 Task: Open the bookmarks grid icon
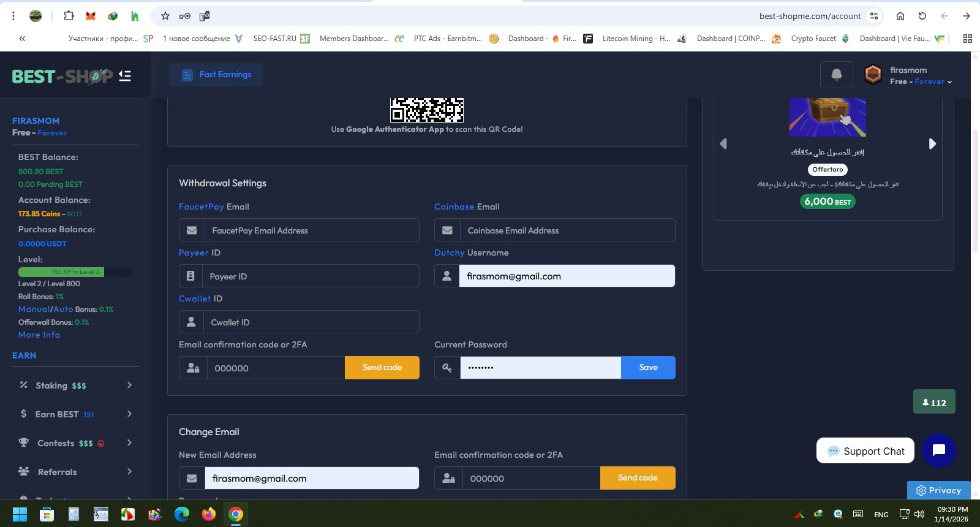(968, 39)
